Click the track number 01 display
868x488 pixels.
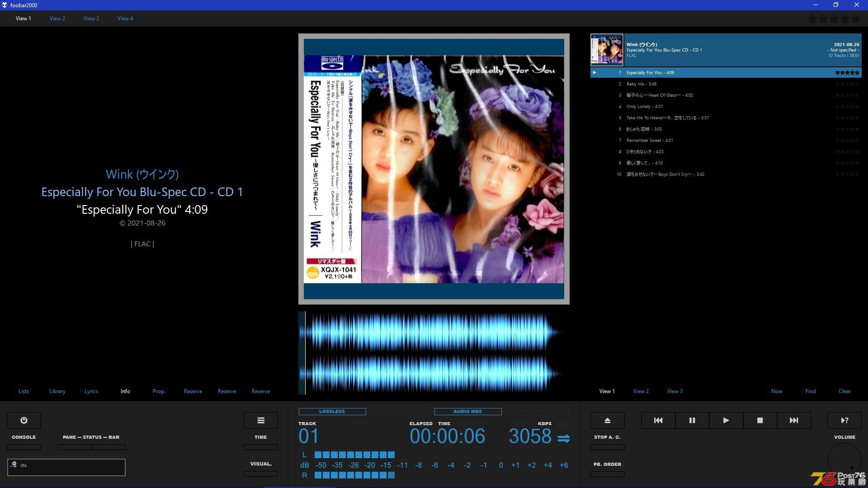pos(309,436)
